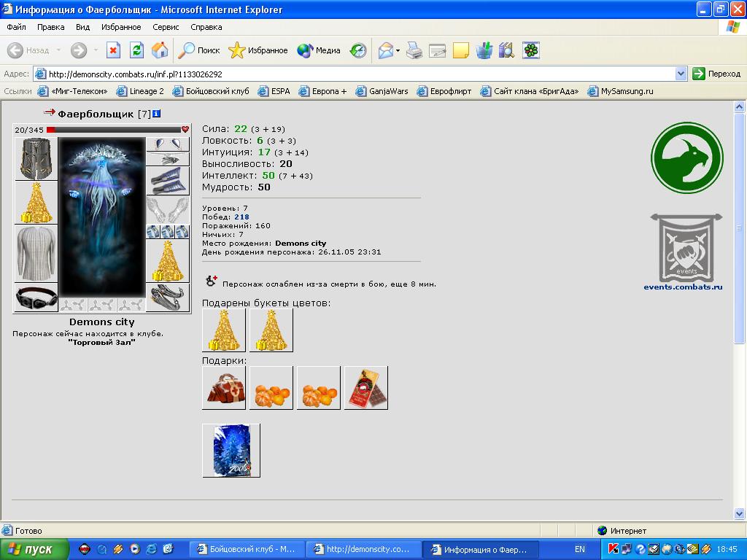
Task: Click the white shirt armor slot icon
Action: tap(36, 253)
